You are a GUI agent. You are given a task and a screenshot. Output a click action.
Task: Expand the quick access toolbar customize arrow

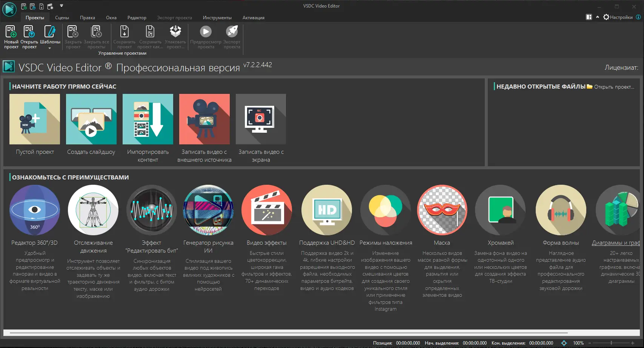point(61,6)
